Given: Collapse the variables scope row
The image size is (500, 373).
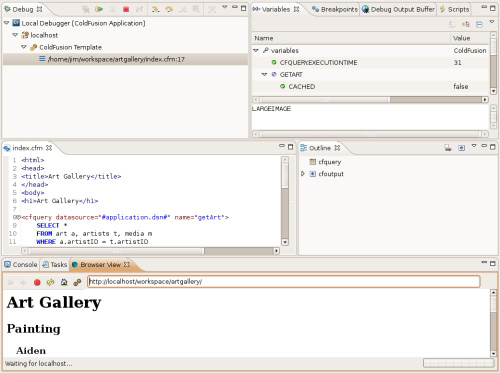Looking at the screenshot, I should 256,50.
